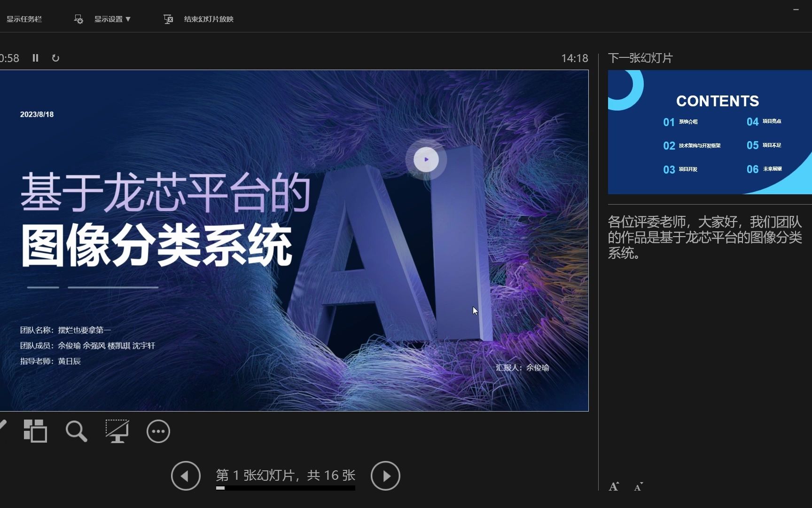The height and width of the screenshot is (508, 812).
Task: Click the slide counter 第 1 张幻灯片
Action: 286,475
